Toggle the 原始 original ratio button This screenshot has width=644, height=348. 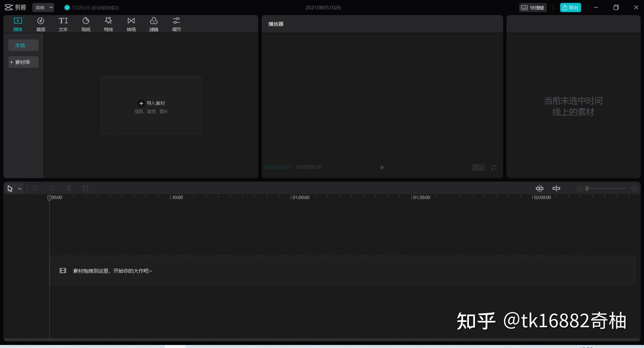click(478, 167)
